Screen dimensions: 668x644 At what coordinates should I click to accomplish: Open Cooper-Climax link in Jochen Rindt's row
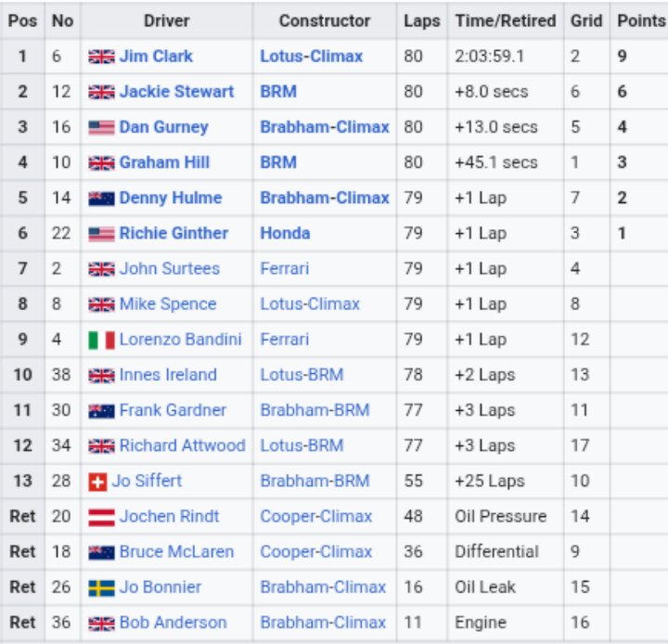point(316,516)
